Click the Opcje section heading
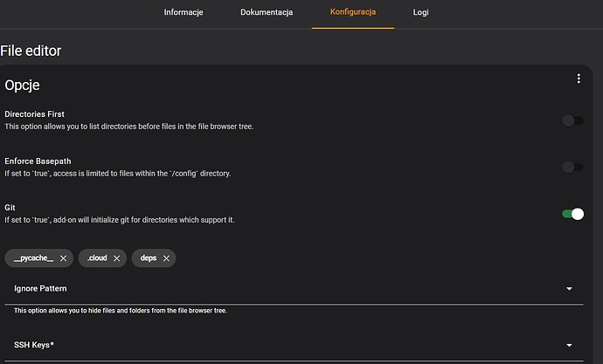This screenshot has height=364, width=603. coord(22,86)
